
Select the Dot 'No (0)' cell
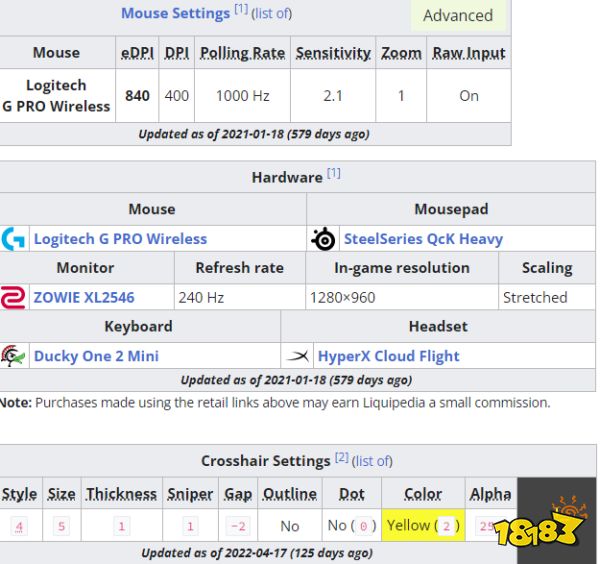pos(352,525)
